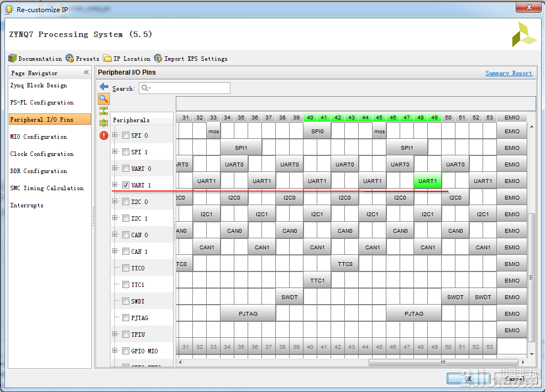This screenshot has height=392, width=545.
Task: Click the Import XPS Settings gear icon
Action: pyautogui.click(x=158, y=58)
